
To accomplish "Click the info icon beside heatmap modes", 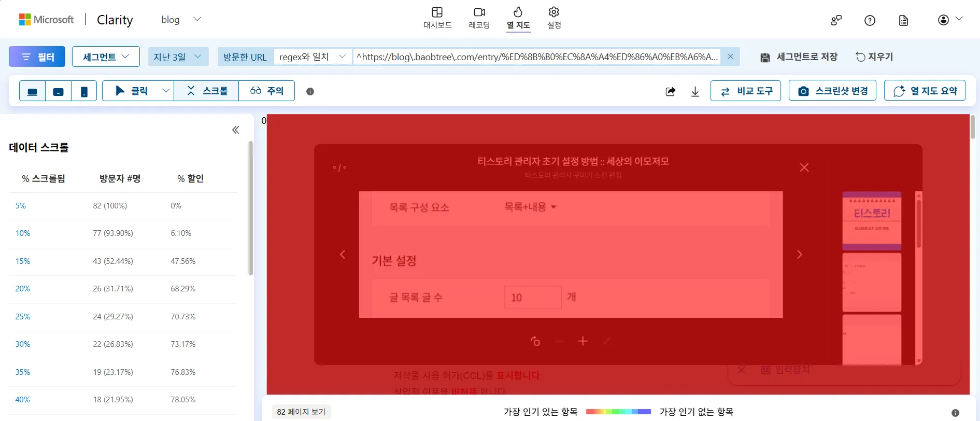I will (x=310, y=91).
